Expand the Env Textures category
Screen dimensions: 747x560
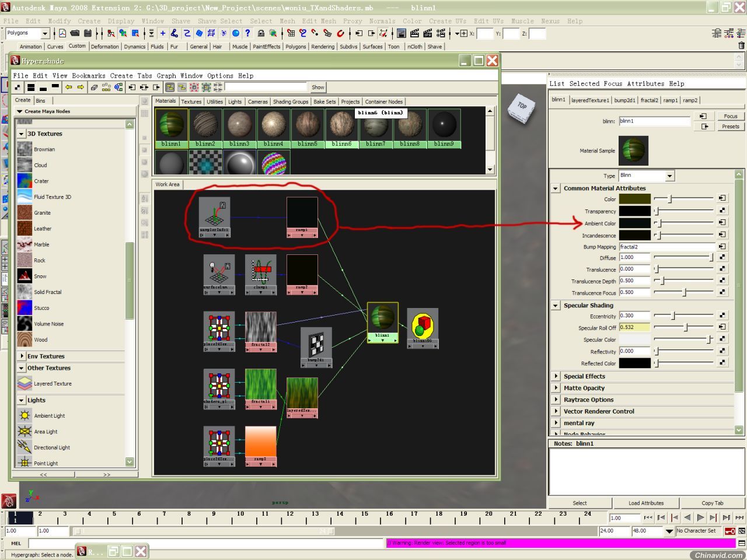tap(22, 356)
